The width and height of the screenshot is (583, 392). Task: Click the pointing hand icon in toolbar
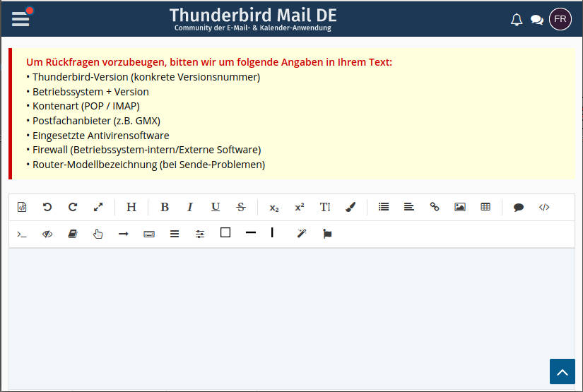pos(98,234)
